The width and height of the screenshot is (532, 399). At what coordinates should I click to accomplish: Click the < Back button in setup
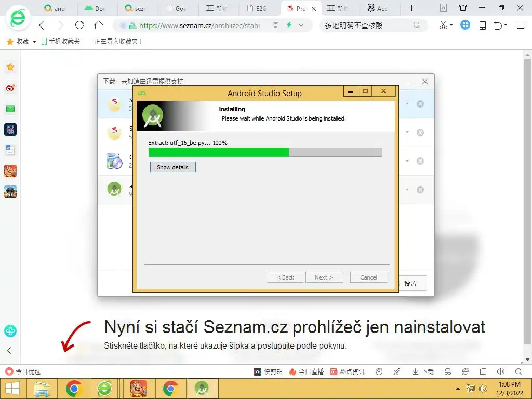click(285, 277)
